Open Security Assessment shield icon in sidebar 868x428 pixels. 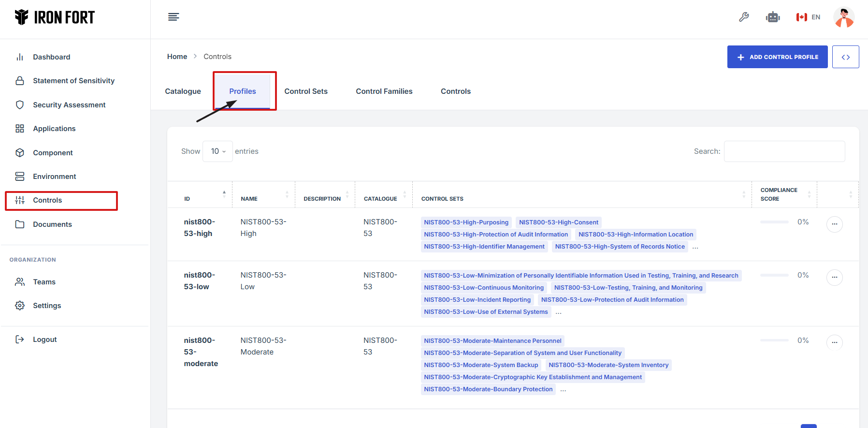(x=20, y=105)
